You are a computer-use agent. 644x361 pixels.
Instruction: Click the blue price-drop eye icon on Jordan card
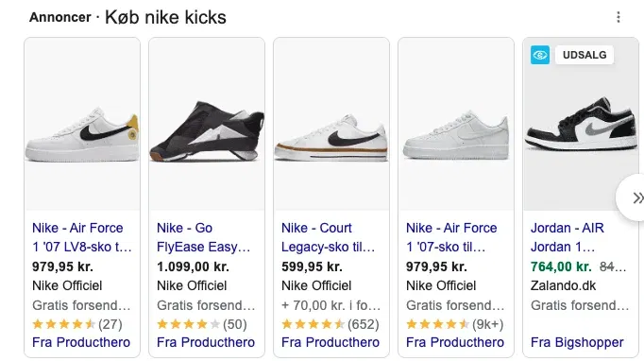(540, 55)
